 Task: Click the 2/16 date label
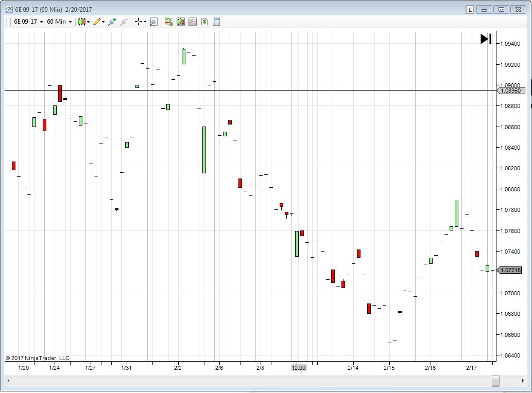tap(430, 368)
